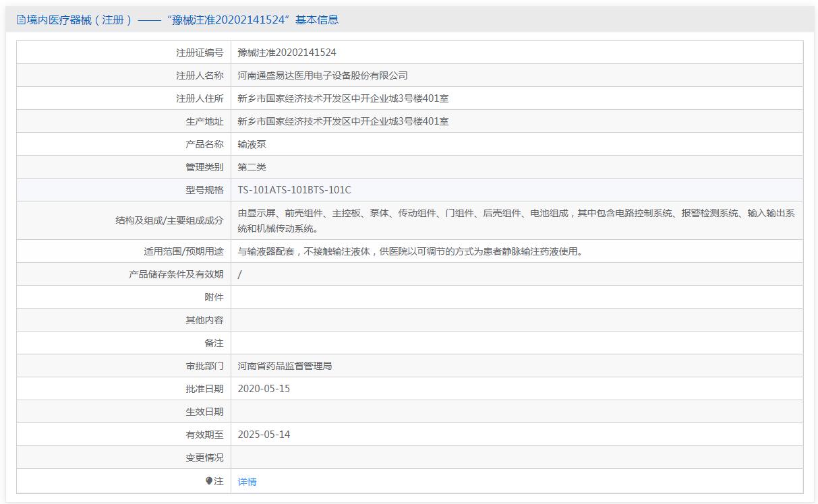Click the 产品储存条件及有效期 row label
The image size is (818, 504).
click(x=176, y=274)
